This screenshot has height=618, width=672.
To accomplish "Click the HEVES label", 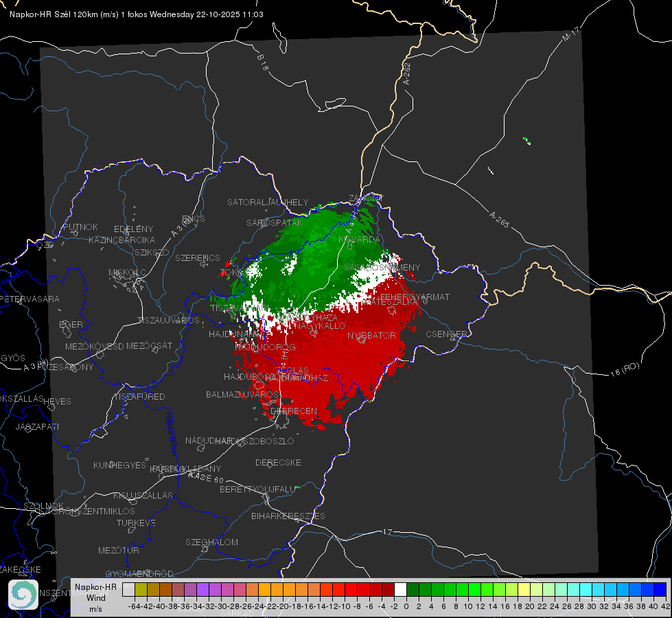I will (x=57, y=402).
